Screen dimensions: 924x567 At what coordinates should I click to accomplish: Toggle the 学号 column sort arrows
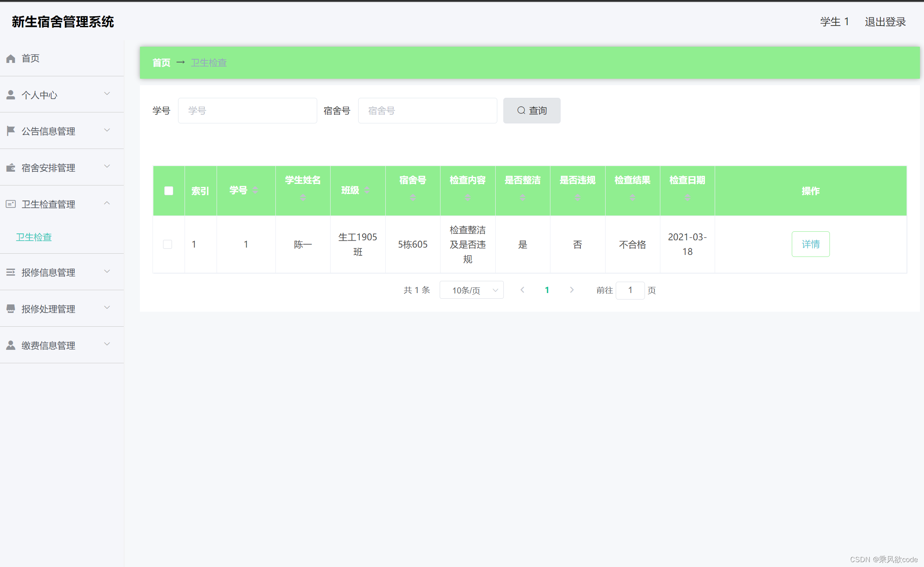pos(256,191)
